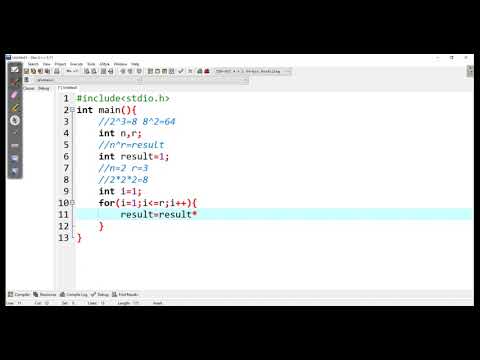Click the Length value in status bar
Image resolution: width=480 pixels, height=360 pixels.
coord(128,303)
